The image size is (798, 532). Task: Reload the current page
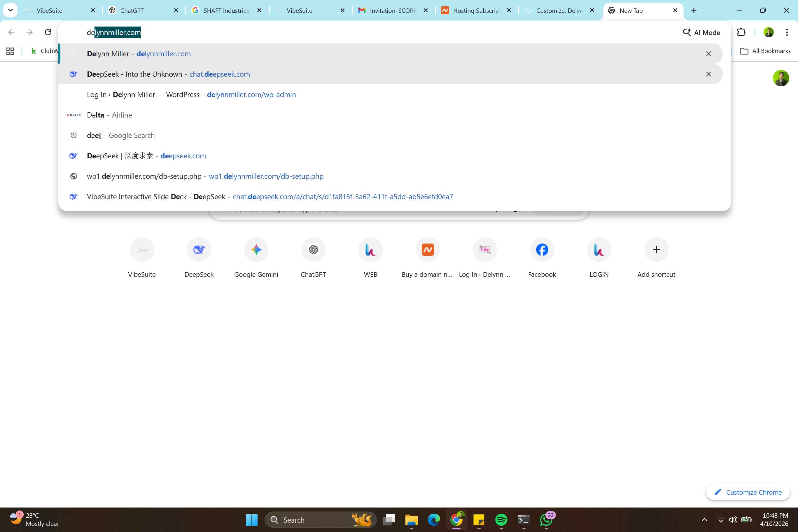click(x=48, y=32)
